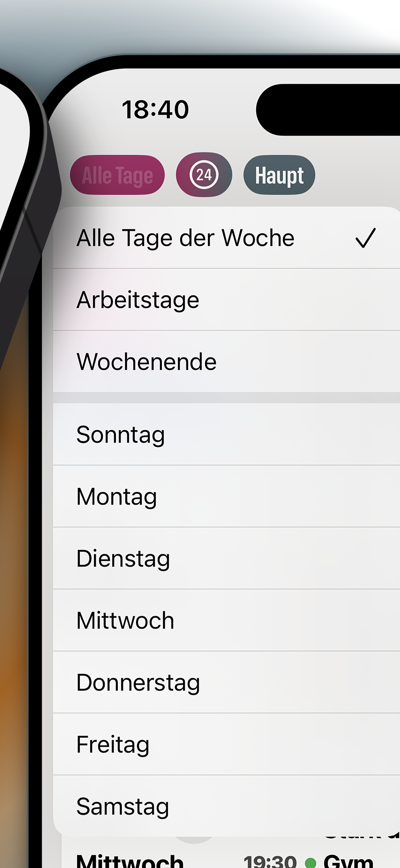Tap the green dot beside Gym

pos(310,863)
